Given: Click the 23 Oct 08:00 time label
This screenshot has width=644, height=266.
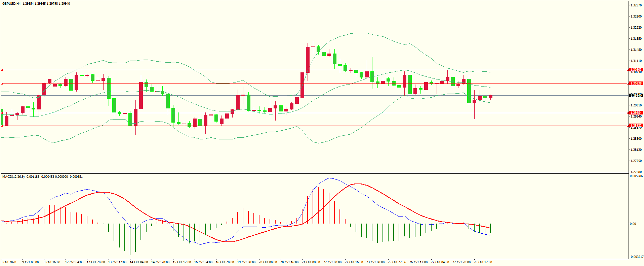Looking at the screenshot, I should tap(375, 262).
